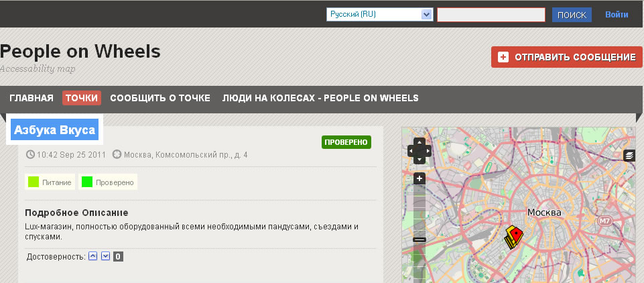644x283 pixels.
Task: Click the People on Wheels site title
Action: (80, 52)
